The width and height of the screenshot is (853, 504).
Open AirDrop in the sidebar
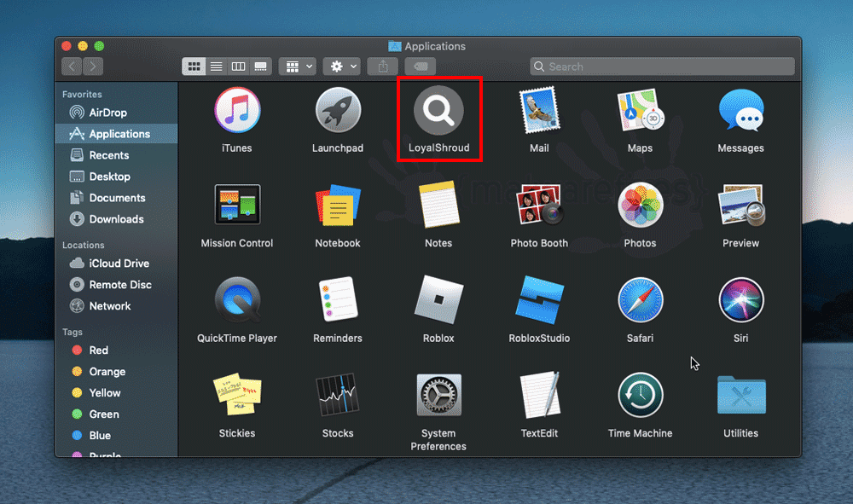tap(116, 113)
